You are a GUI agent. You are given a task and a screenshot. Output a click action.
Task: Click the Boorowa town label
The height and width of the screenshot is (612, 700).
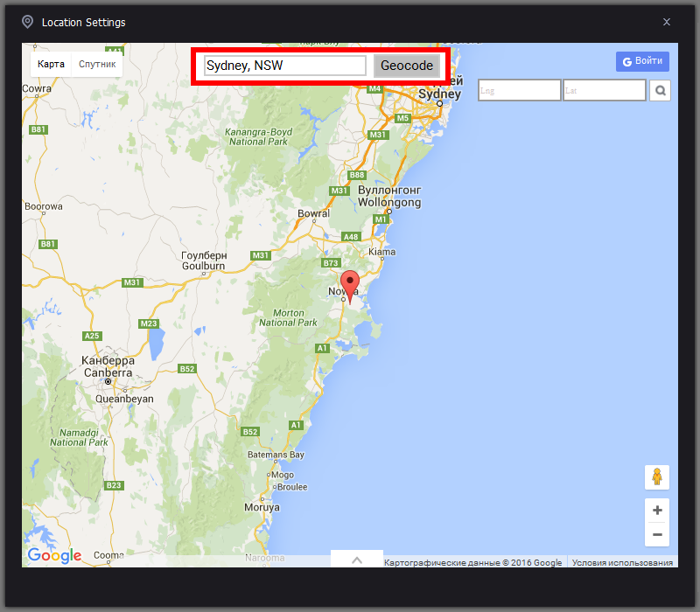point(43,206)
